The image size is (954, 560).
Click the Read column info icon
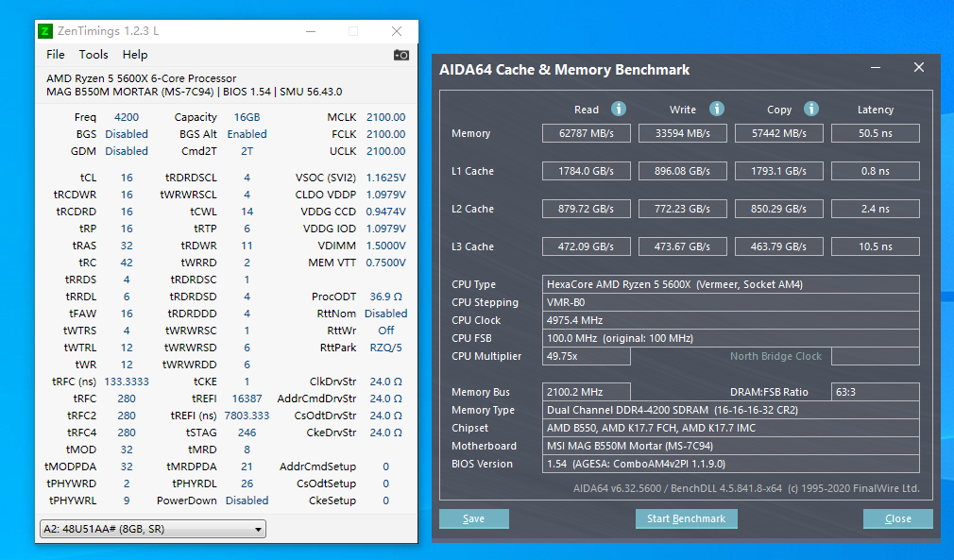point(619,110)
